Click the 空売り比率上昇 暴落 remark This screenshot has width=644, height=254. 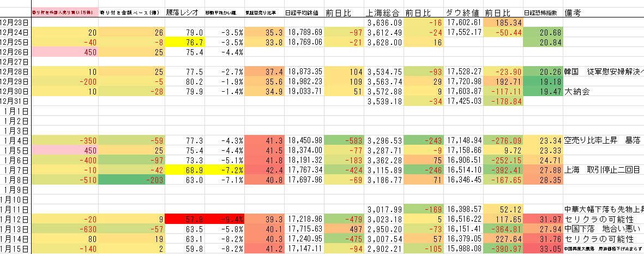tap(603, 140)
